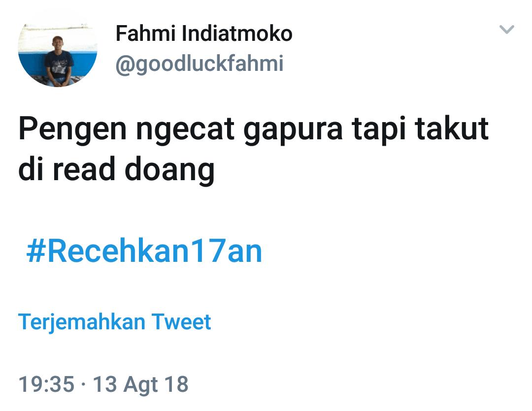Image resolution: width=532 pixels, height=411 pixels.
Task: Click the tweet text starting with Pengen ngecat
Action: click(254, 150)
